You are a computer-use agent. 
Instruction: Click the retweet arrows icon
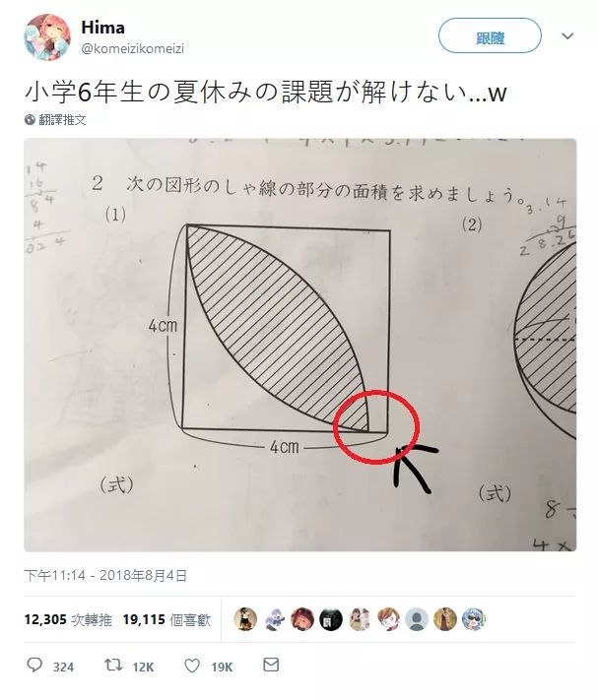[113, 666]
